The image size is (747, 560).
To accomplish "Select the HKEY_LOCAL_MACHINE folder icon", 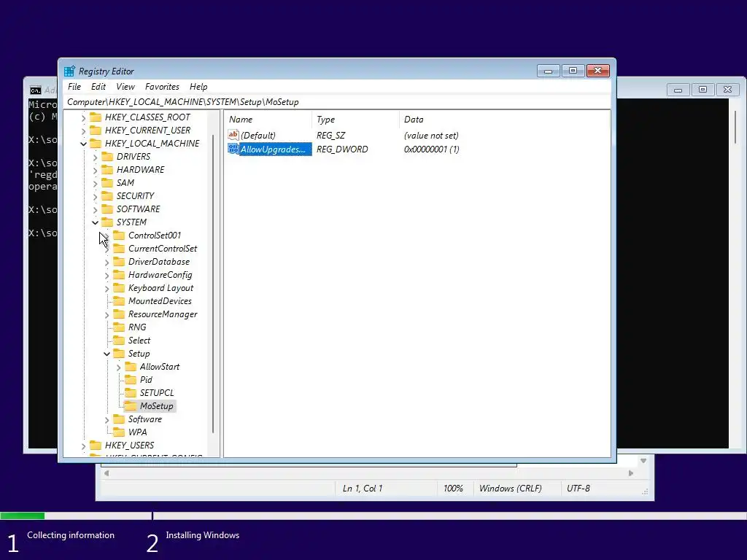I will [x=96, y=144].
